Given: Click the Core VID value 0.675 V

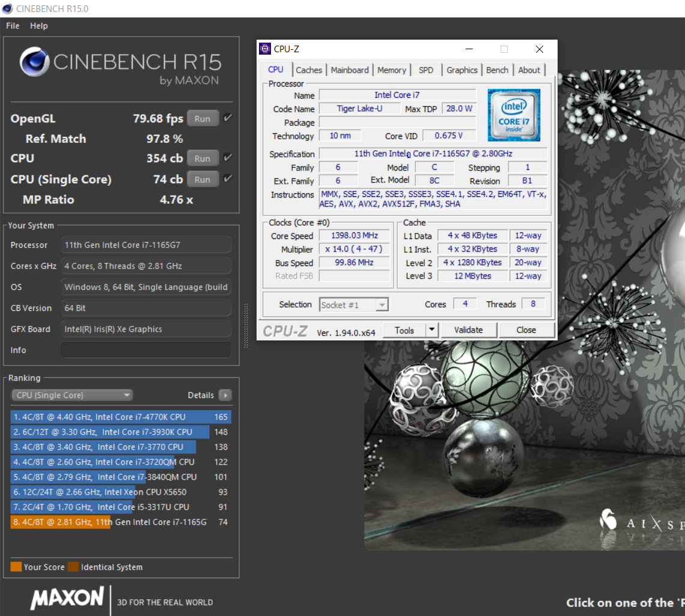Looking at the screenshot, I should pyautogui.click(x=449, y=136).
